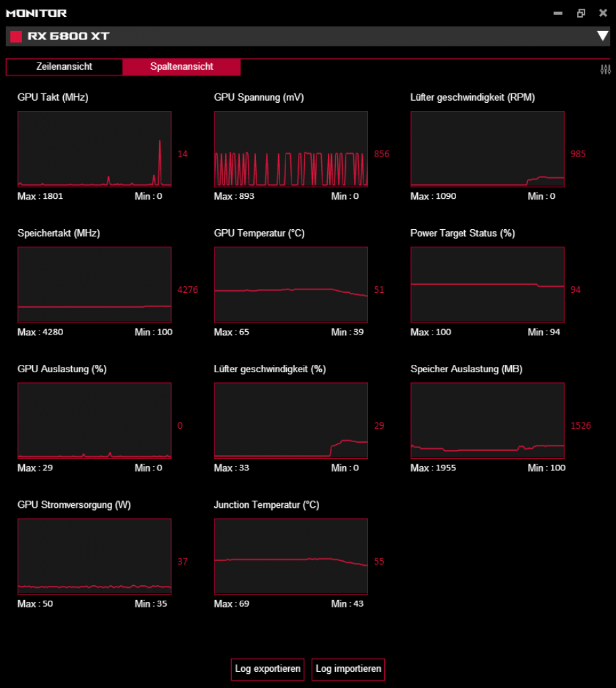The height and width of the screenshot is (688, 616).
Task: Click the GPU Stromversorgung (W) graph
Action: pyautogui.click(x=94, y=556)
